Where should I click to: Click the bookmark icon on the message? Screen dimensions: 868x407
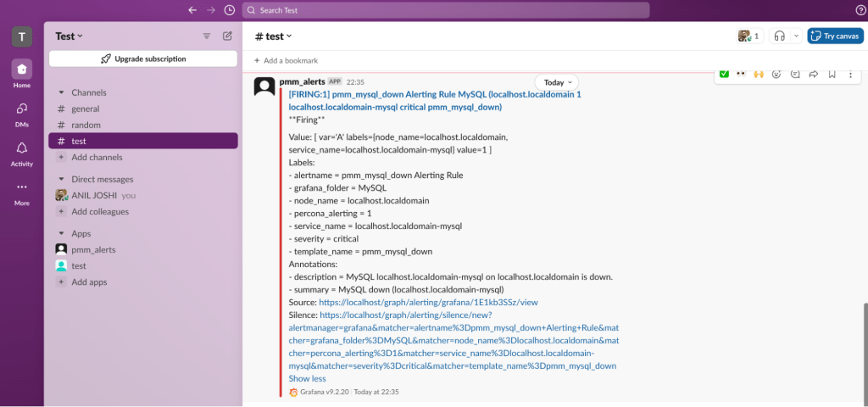[x=832, y=74]
